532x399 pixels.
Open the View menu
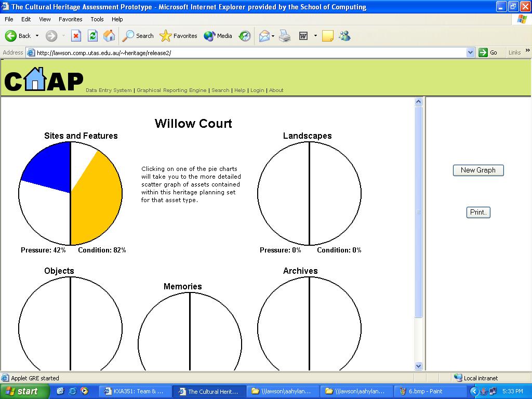coord(45,19)
